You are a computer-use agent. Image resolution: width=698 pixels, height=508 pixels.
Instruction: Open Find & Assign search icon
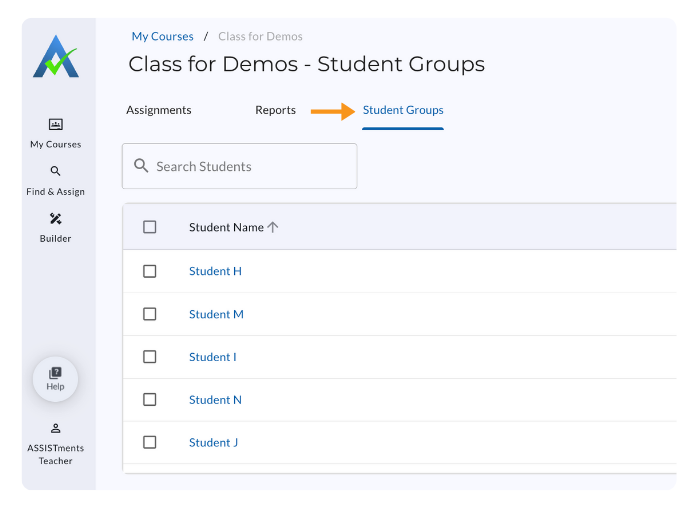coord(55,171)
